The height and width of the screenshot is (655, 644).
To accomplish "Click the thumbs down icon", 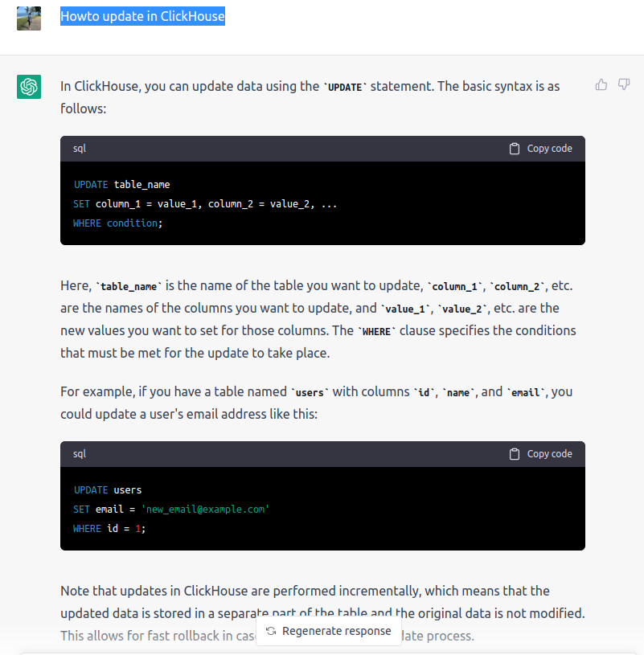I will pyautogui.click(x=624, y=85).
